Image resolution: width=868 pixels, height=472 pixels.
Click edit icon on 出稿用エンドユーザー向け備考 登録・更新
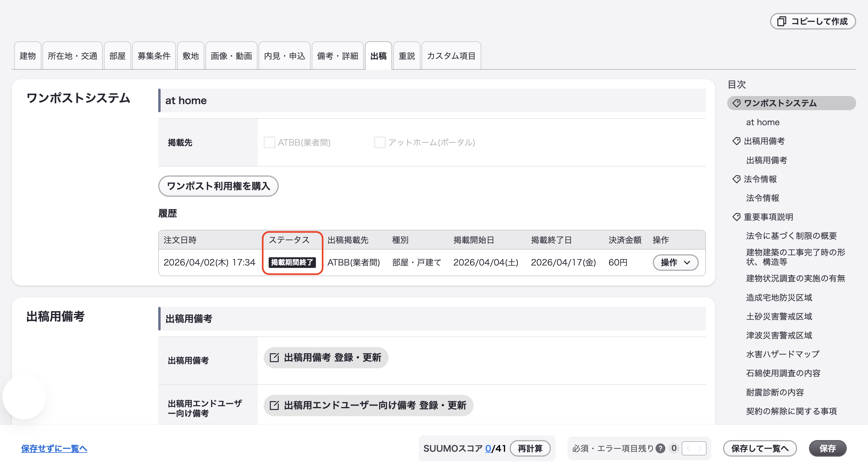coord(274,405)
